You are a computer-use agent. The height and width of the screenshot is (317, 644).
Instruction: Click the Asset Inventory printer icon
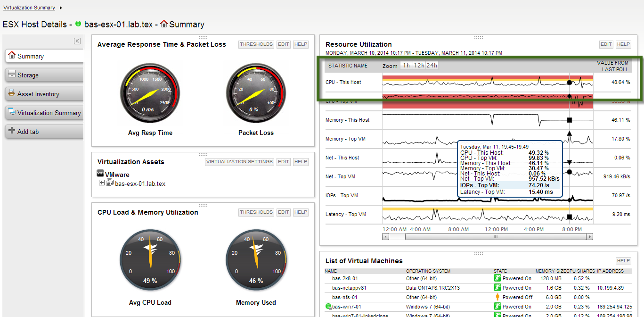tap(12, 93)
